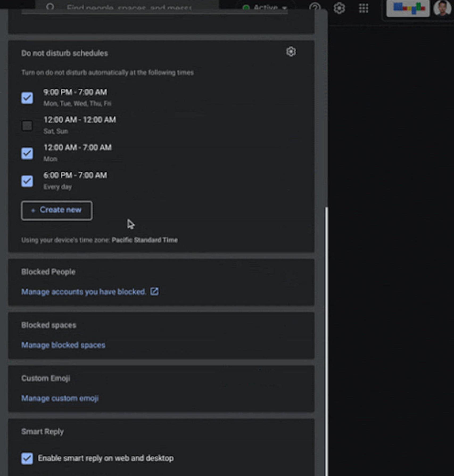Open Manage blocked spaces
Viewport: 454px width, 476px height.
click(x=63, y=345)
